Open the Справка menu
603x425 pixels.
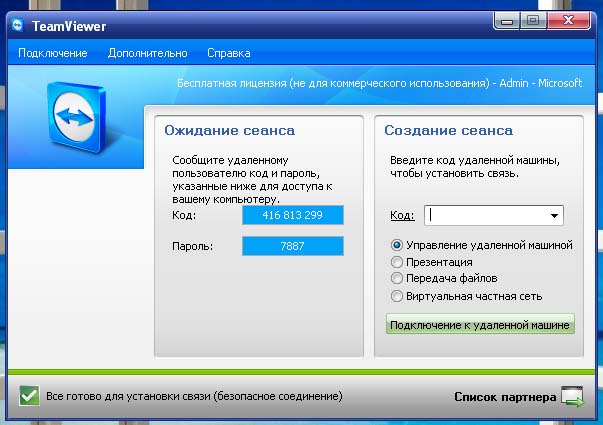point(229,53)
